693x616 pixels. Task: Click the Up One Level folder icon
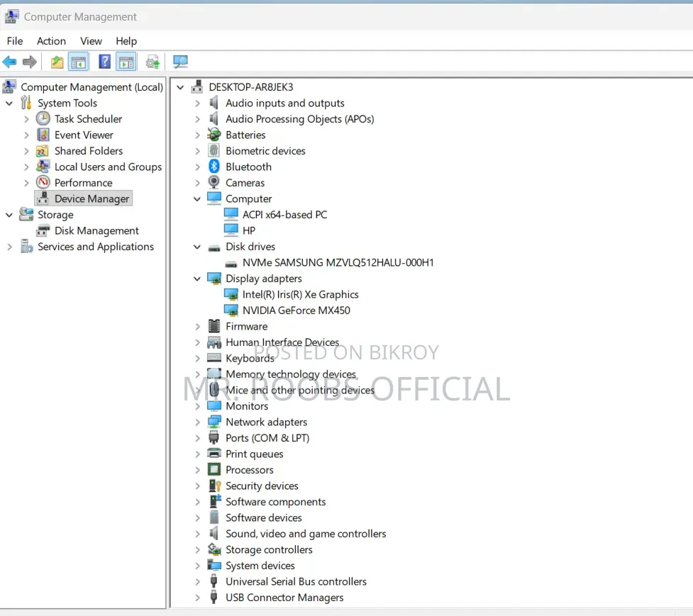57,62
